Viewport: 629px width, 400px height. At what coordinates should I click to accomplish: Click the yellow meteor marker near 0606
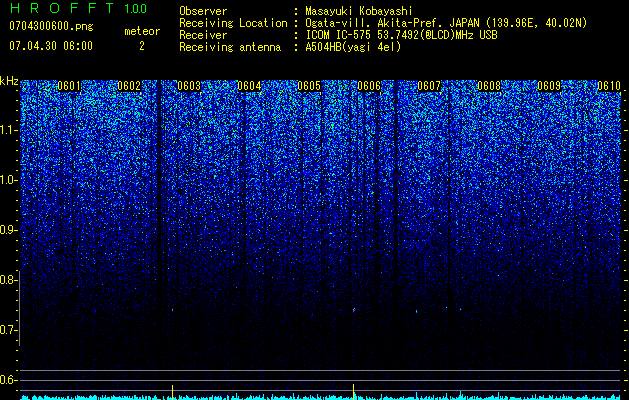[353, 392]
